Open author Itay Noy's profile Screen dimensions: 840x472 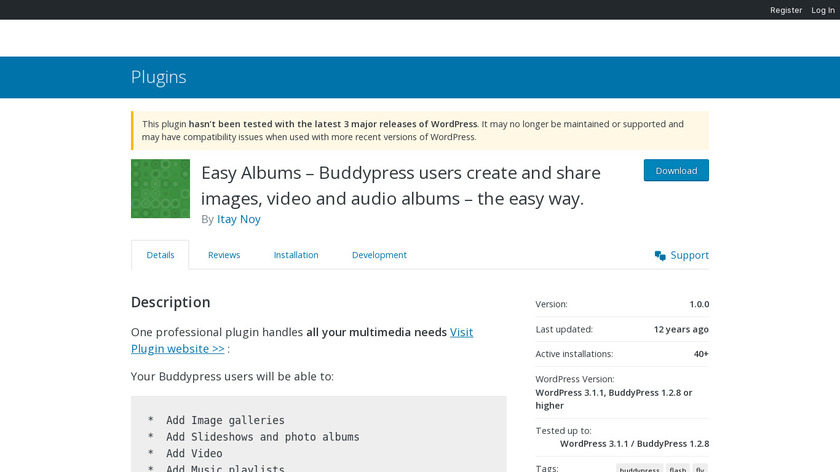pos(238,219)
